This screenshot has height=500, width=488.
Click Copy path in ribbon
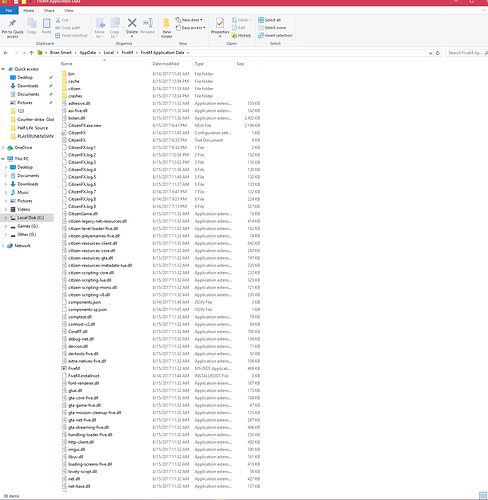tap(68, 28)
